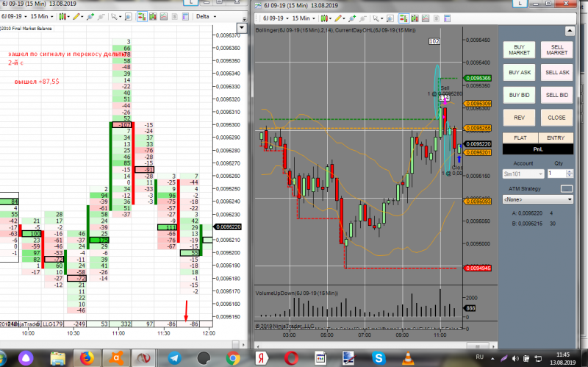This screenshot has width=588, height=367.
Task: Select cursor pointer tool in left chart toolbar
Action: pyautogui.click(x=114, y=16)
